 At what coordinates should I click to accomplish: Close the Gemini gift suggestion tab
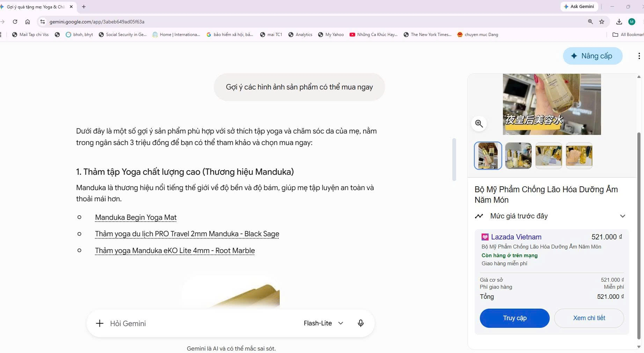[71, 7]
